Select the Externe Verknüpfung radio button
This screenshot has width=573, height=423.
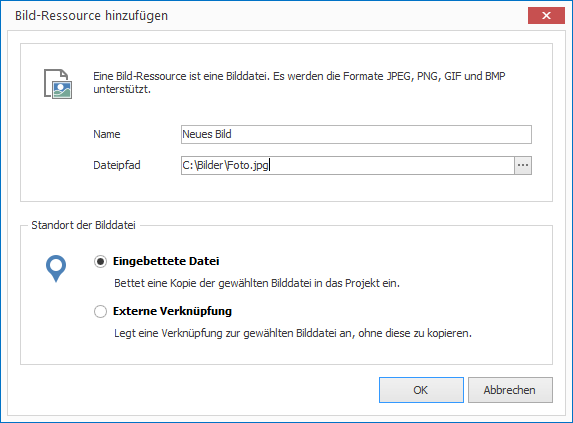click(x=100, y=312)
